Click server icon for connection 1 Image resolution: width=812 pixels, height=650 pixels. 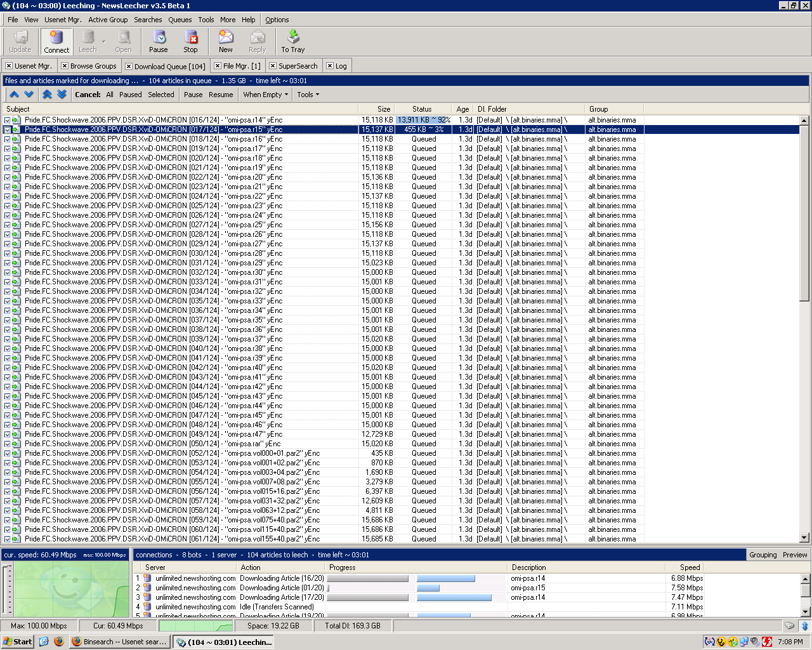point(147,578)
